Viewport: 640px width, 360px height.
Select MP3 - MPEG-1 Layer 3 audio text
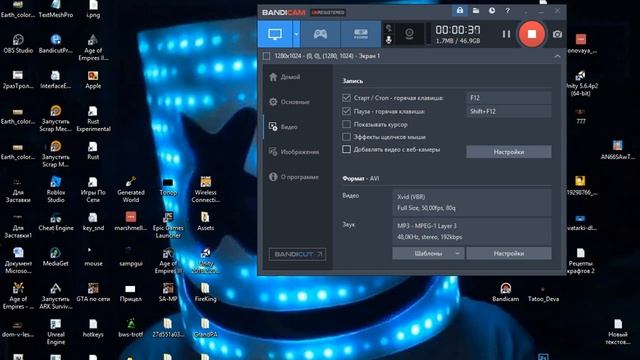tap(427, 226)
